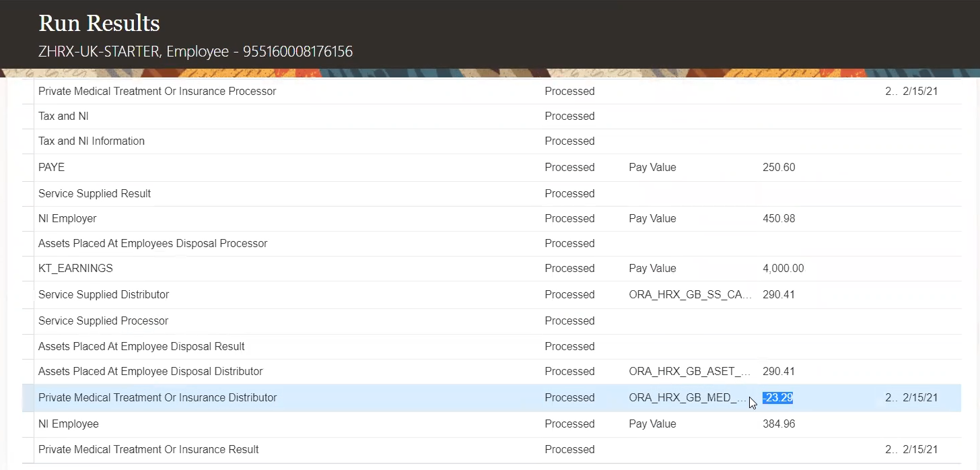Viewport: 980px width, 470px height.
Task: Select the Service Supplied Processor row
Action: (x=103, y=321)
